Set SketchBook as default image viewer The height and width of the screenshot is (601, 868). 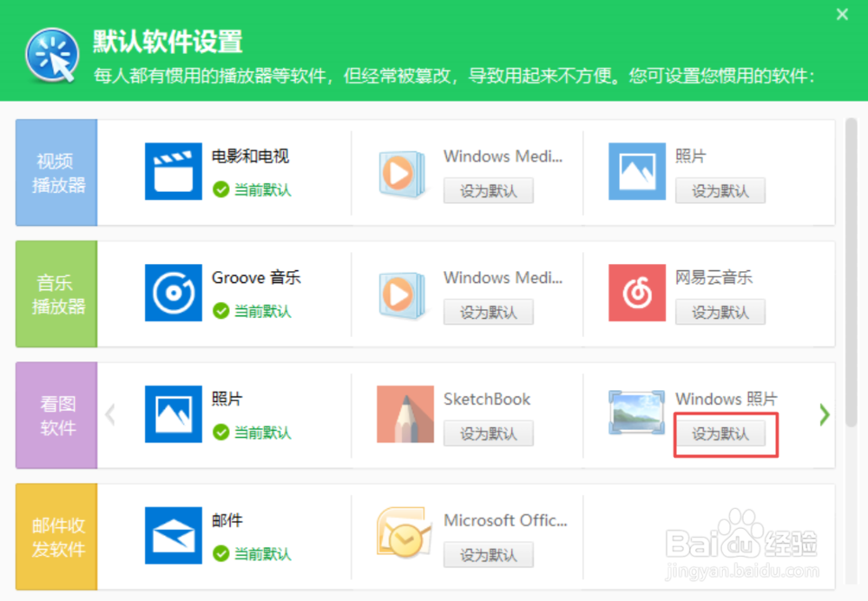coord(488,433)
